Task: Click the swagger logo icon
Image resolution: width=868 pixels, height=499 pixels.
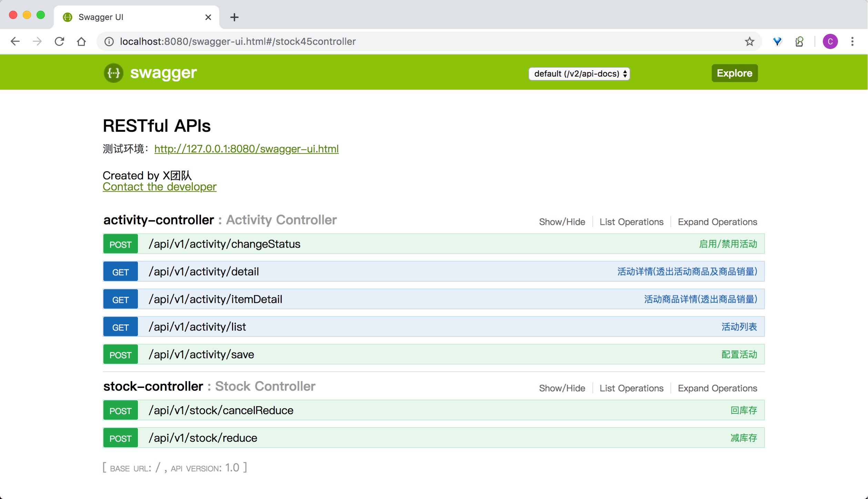Action: (x=113, y=73)
